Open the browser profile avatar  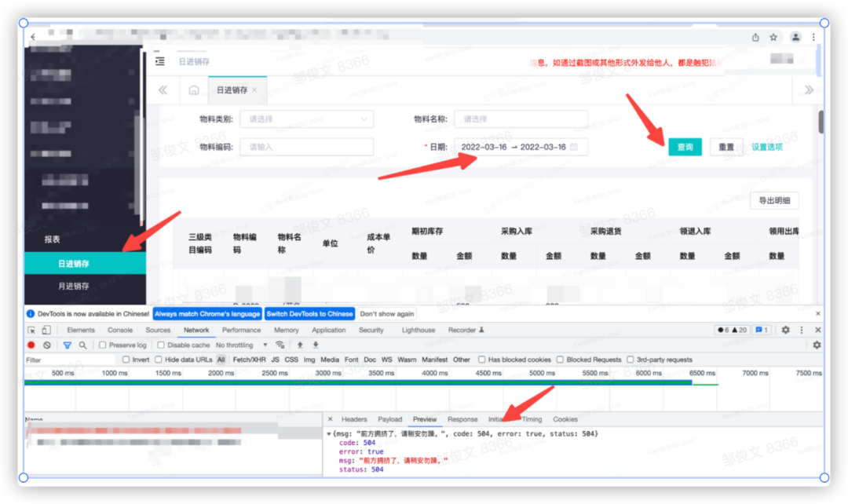(x=795, y=37)
